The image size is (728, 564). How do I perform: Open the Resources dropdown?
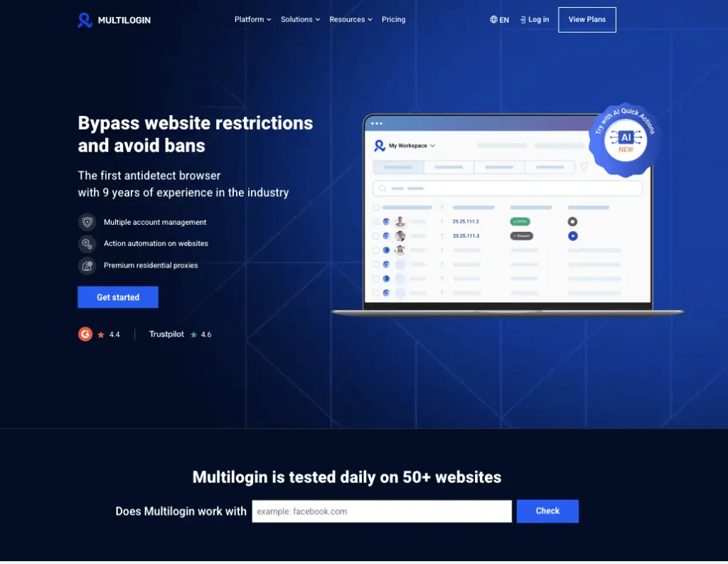(350, 19)
